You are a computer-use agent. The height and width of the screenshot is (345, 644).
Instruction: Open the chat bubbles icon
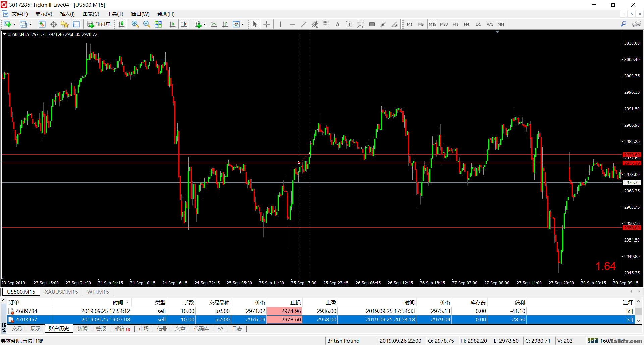point(636,24)
